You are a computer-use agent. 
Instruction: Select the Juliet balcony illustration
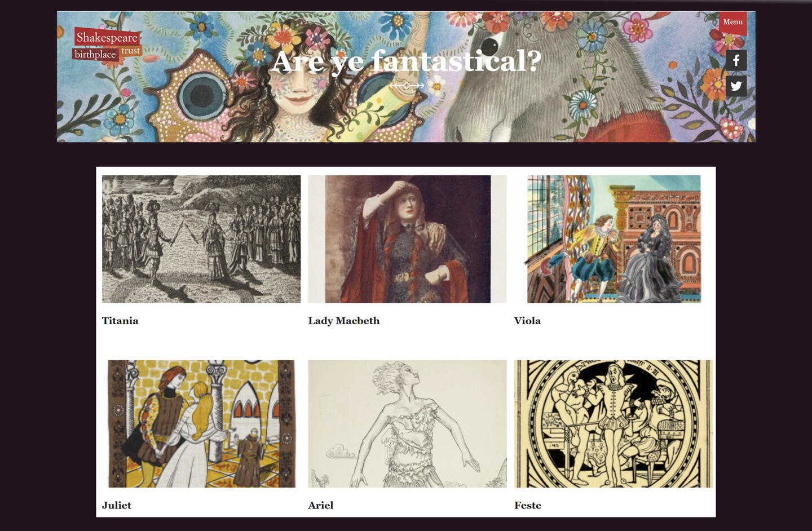(x=201, y=424)
